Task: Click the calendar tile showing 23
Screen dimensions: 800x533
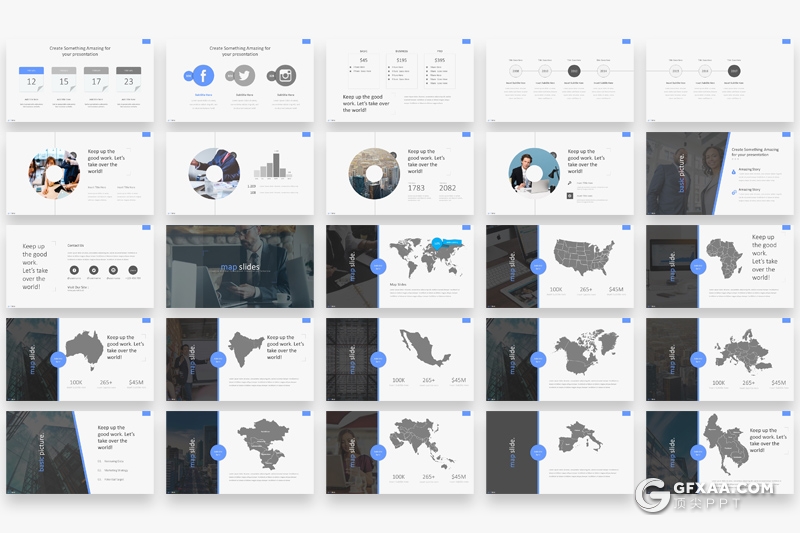Action: (x=128, y=80)
